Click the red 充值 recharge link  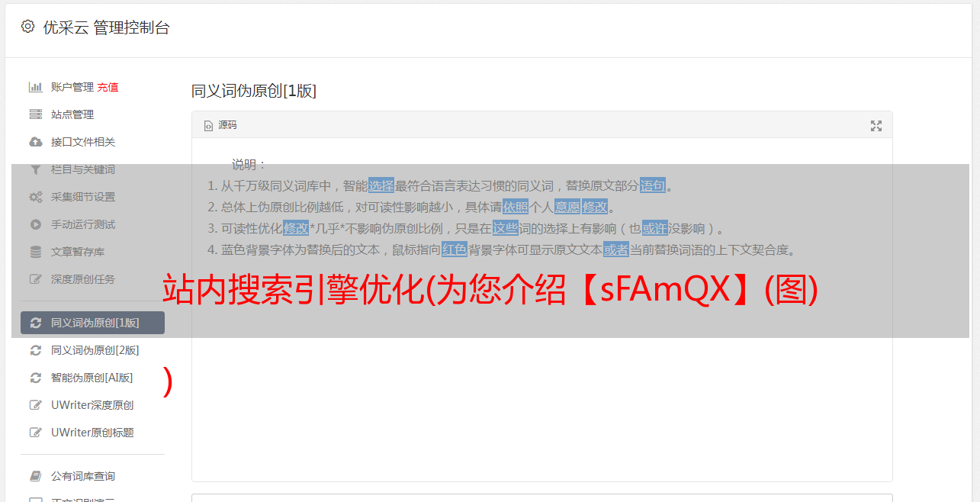108,87
